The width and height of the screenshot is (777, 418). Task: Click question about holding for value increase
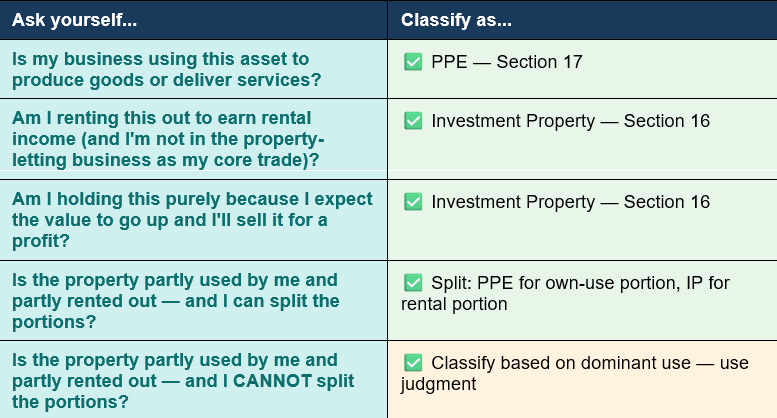click(192, 220)
